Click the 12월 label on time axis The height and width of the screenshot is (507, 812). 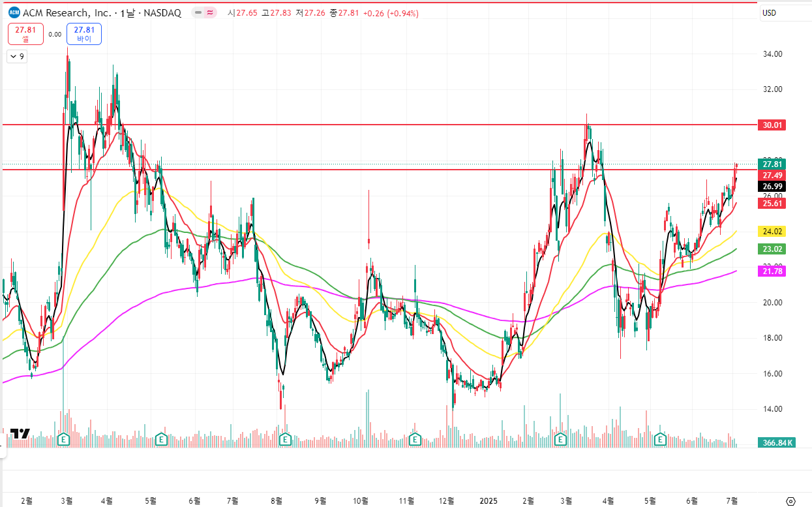click(x=447, y=500)
